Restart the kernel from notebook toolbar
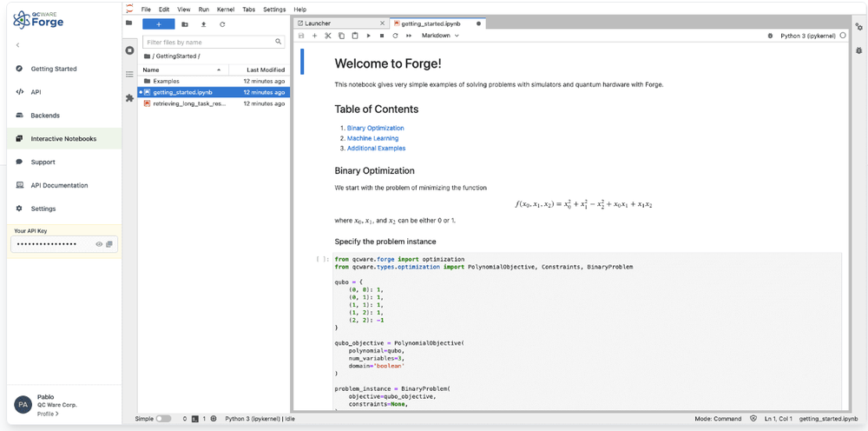 coord(395,36)
